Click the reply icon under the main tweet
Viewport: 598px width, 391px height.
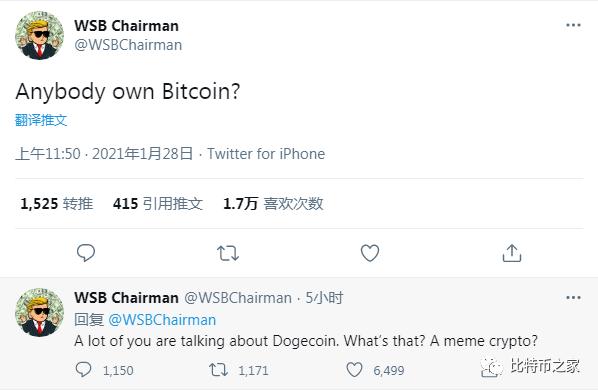[x=86, y=253]
